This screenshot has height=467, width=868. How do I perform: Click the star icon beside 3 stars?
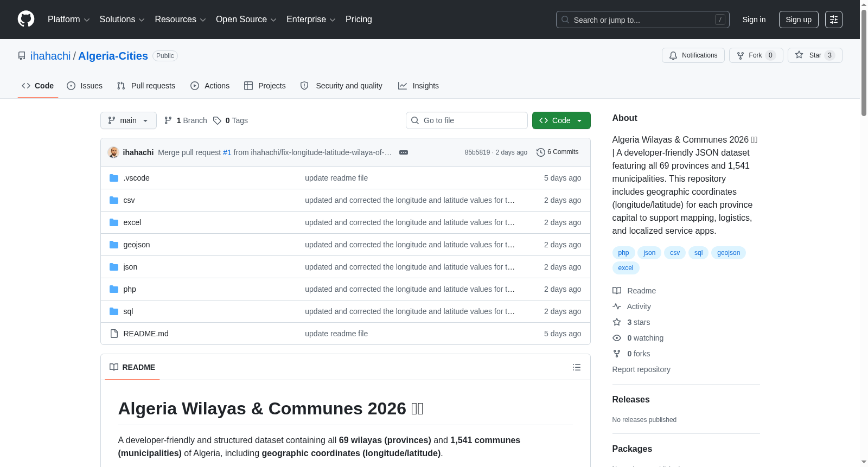617,322
